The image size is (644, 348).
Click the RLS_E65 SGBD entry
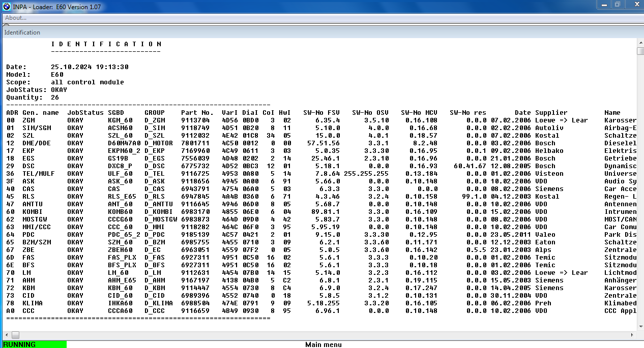coord(122,196)
